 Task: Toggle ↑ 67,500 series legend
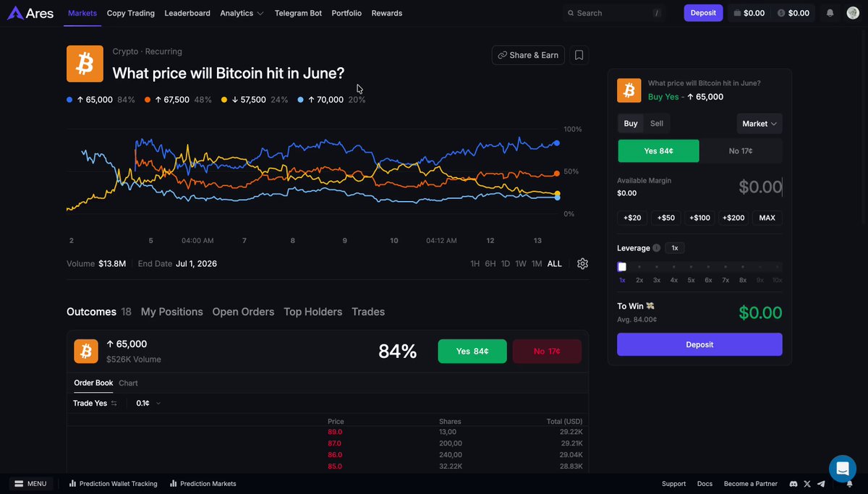pyautogui.click(x=178, y=100)
